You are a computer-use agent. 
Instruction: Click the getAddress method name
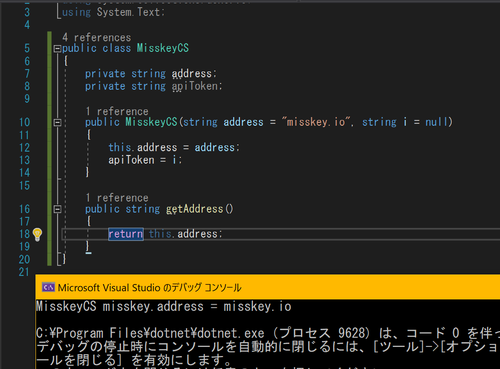[194, 209]
